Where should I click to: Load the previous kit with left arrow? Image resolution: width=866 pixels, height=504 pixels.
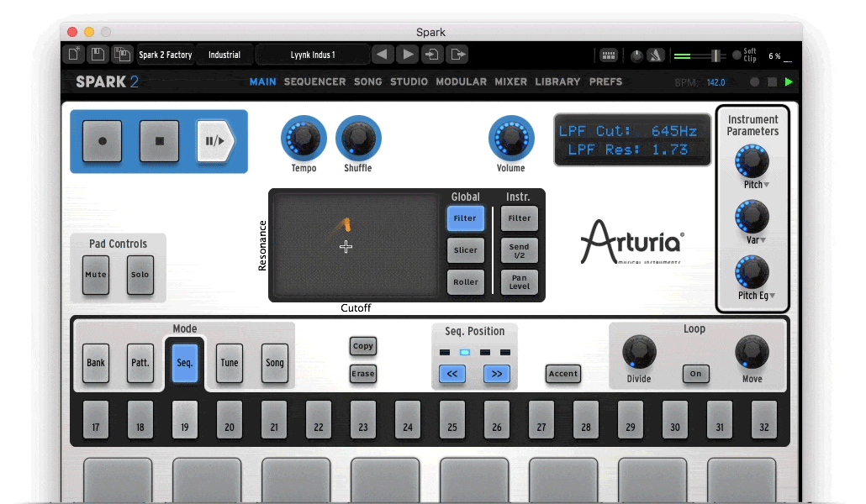pyautogui.click(x=382, y=54)
